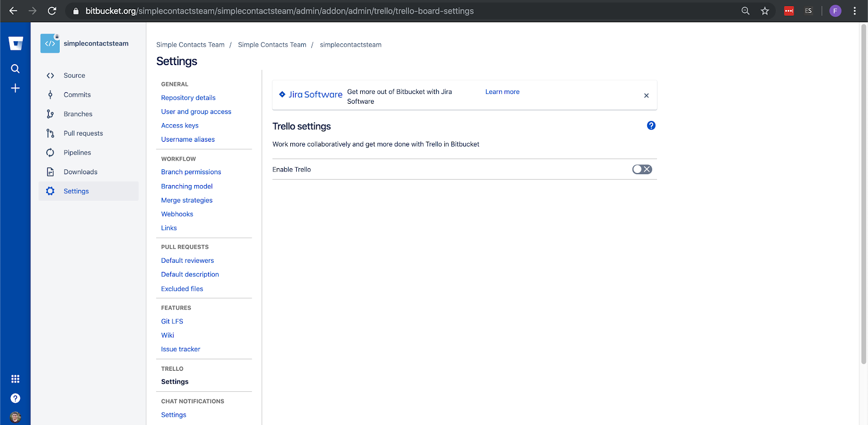Click the user avatar at bottom left
868x425 pixels.
coord(15,417)
